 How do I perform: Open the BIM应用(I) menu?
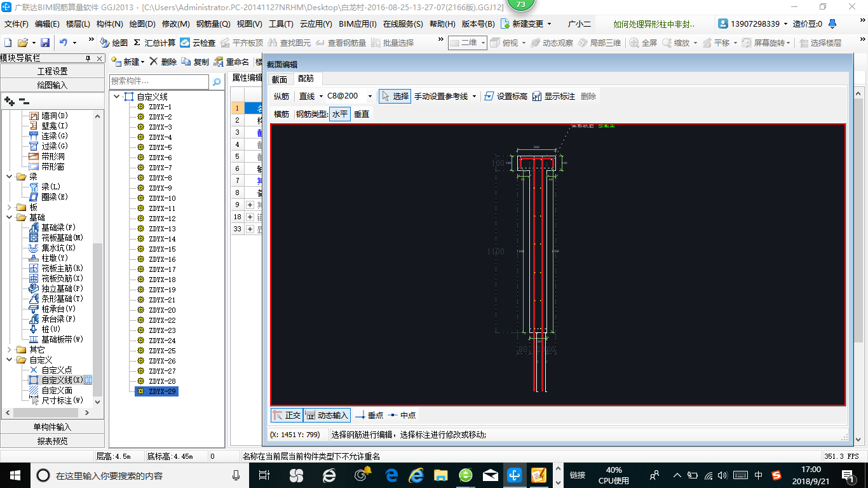[358, 24]
